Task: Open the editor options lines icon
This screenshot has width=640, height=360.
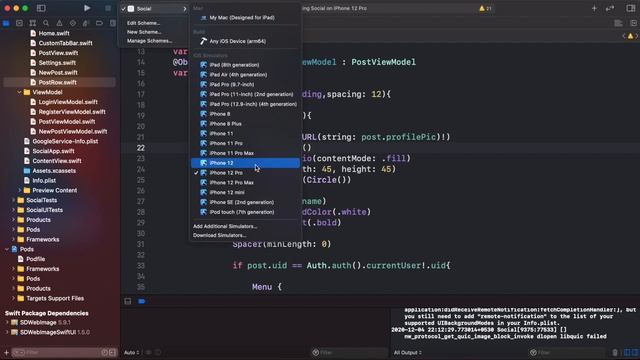Action: pos(618,23)
